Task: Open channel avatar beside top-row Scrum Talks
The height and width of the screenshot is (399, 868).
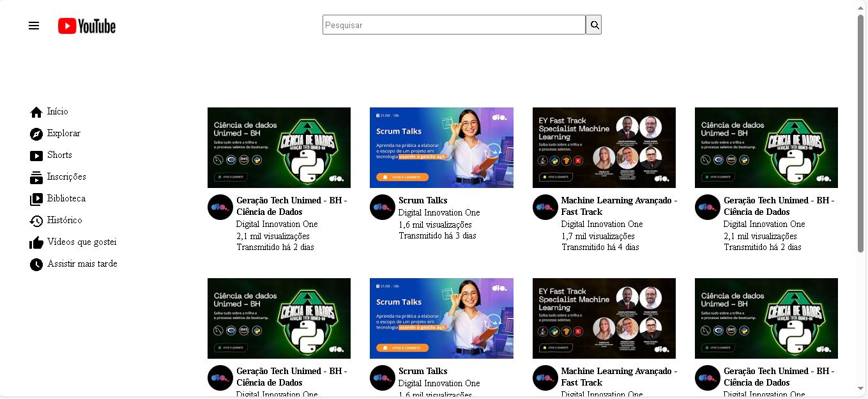Action: pos(383,207)
